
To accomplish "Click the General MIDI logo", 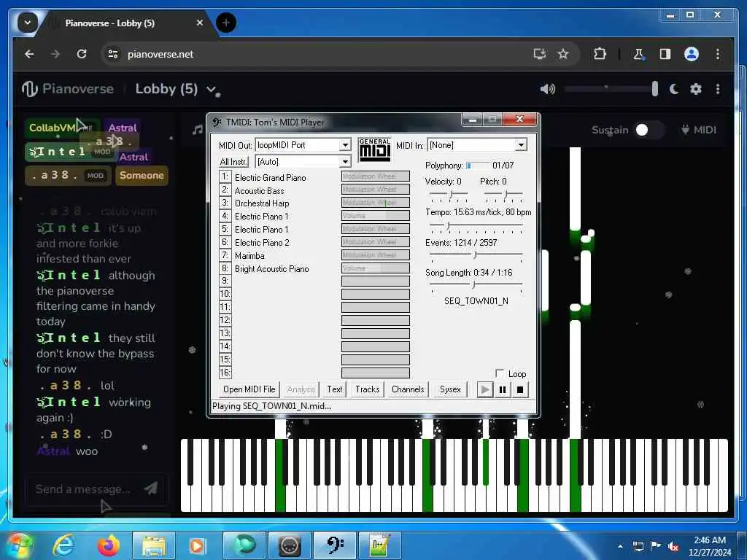I will click(374, 150).
